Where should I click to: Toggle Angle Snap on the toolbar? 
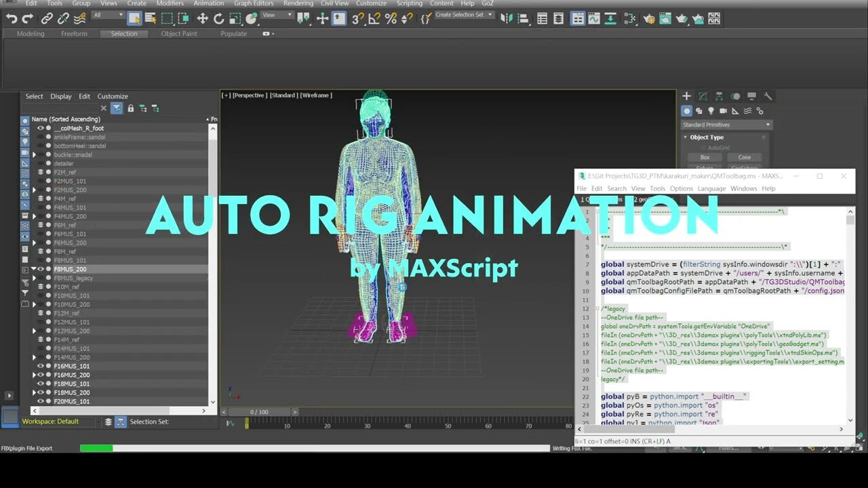point(375,18)
